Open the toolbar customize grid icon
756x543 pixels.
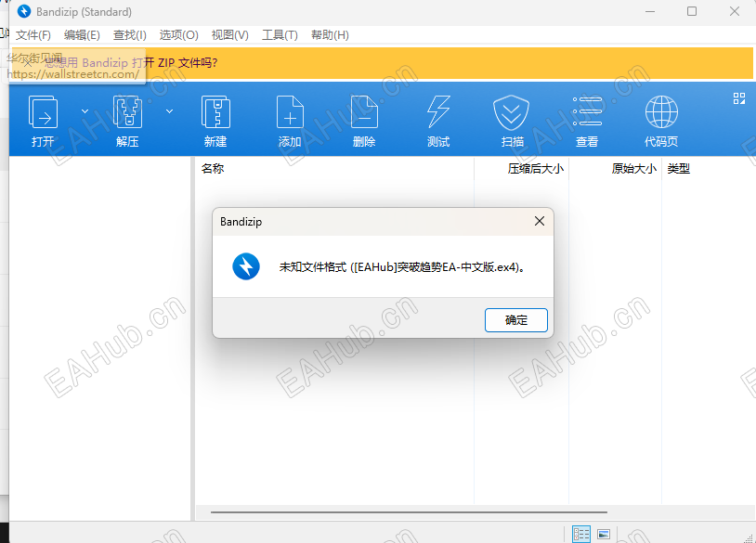coord(739,98)
